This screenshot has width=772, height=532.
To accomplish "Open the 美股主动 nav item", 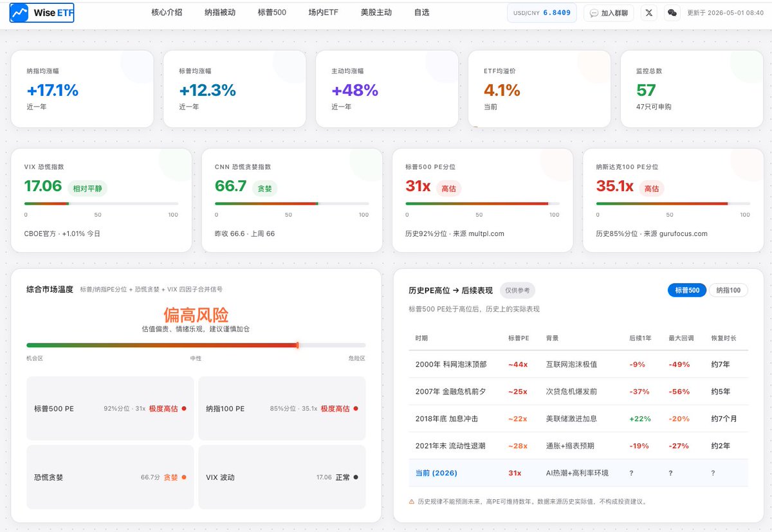I will click(376, 12).
